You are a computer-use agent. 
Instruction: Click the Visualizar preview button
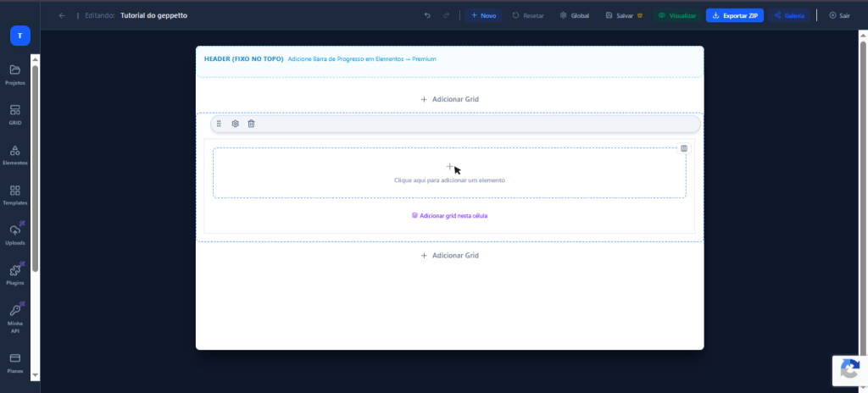(x=677, y=15)
